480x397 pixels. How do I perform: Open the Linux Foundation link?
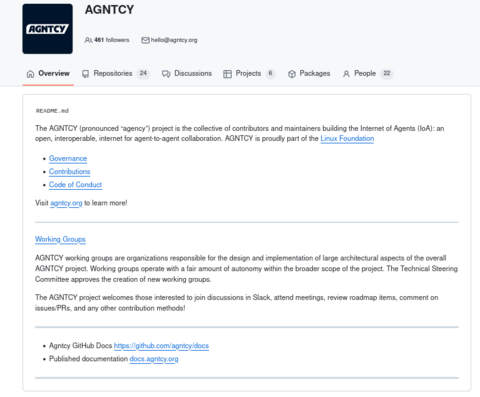(347, 138)
